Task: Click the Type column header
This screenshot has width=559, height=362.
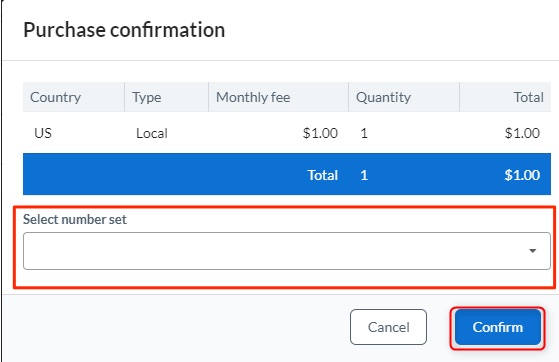Action: click(147, 97)
